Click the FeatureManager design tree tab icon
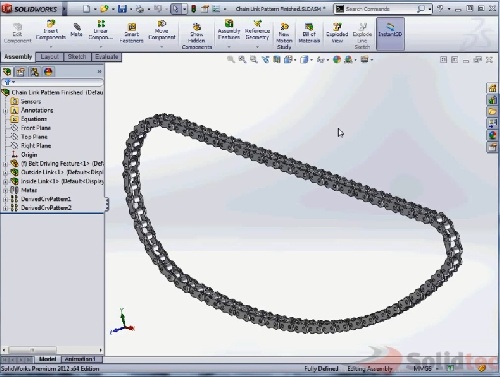The height and width of the screenshot is (377, 500). pyautogui.click(x=7, y=72)
